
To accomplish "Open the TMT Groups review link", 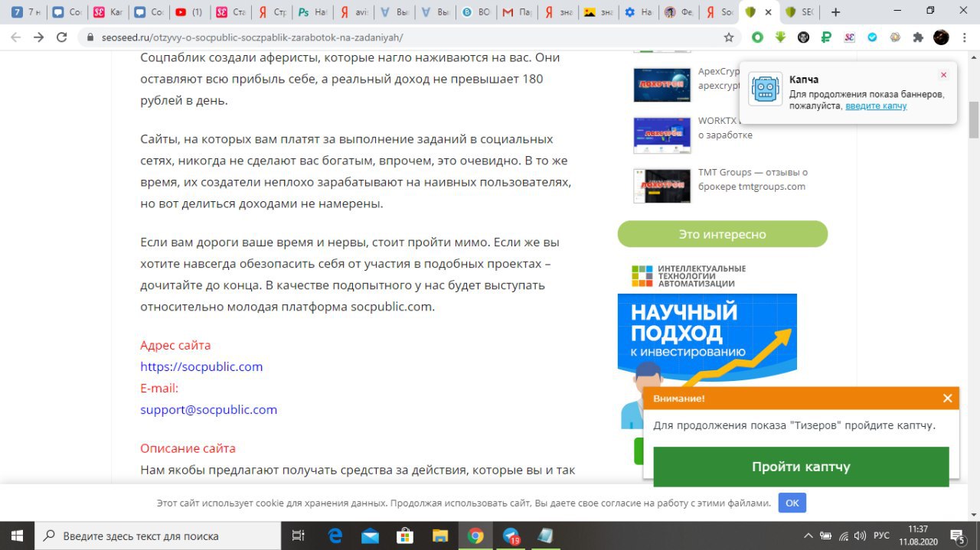I will tap(753, 179).
